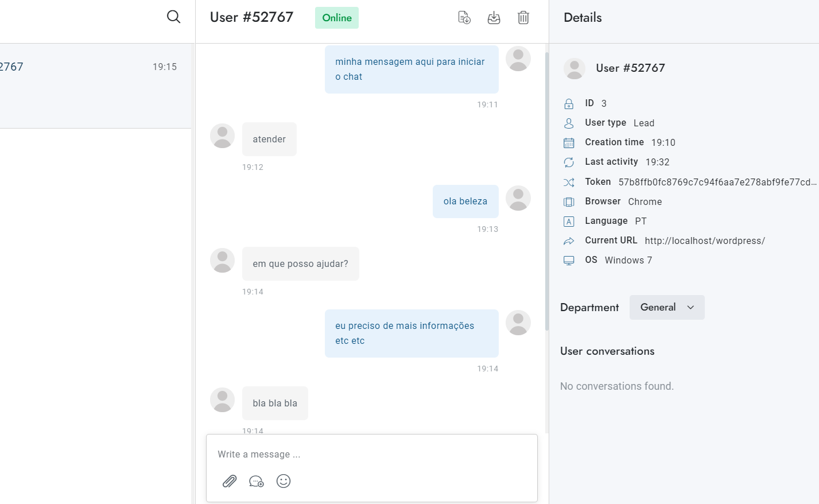Click the 'minha mensagem aqui para iniciar o chat' bubble

coord(412,69)
